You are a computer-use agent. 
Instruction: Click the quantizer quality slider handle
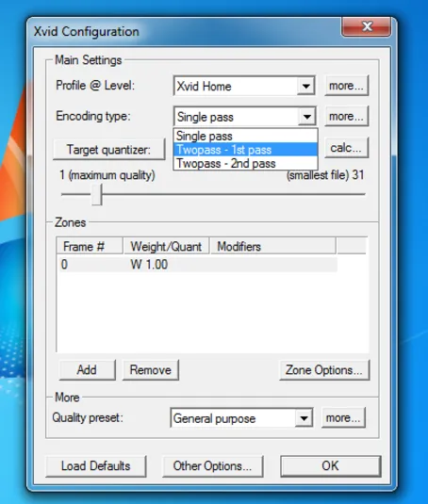pos(97,194)
